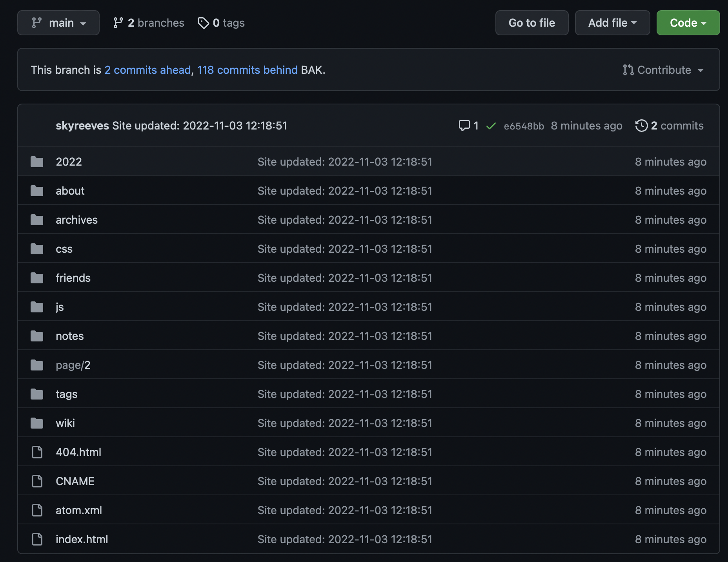Open commit message in the index.html row
Image resolution: width=728 pixels, height=562 pixels.
coord(345,539)
